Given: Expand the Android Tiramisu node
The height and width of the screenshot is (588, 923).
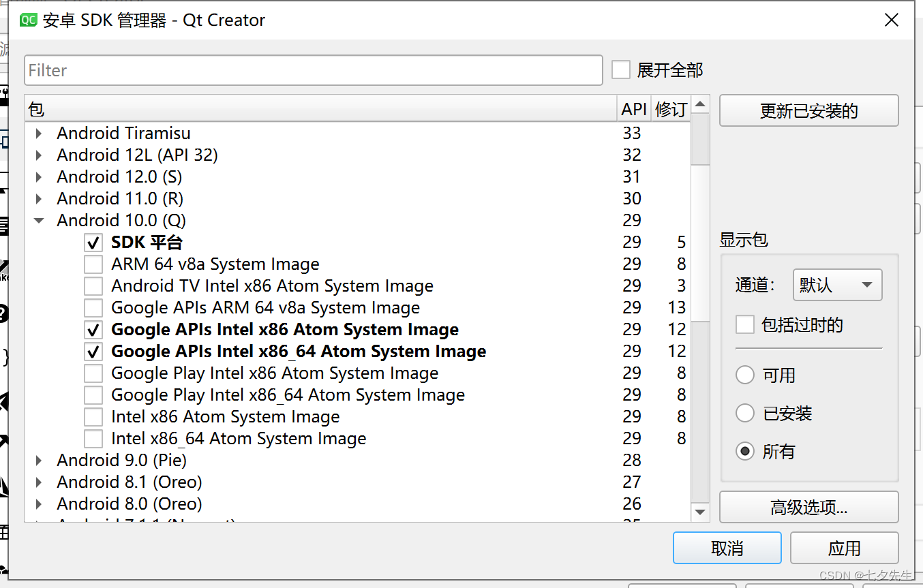Looking at the screenshot, I should click(x=39, y=134).
